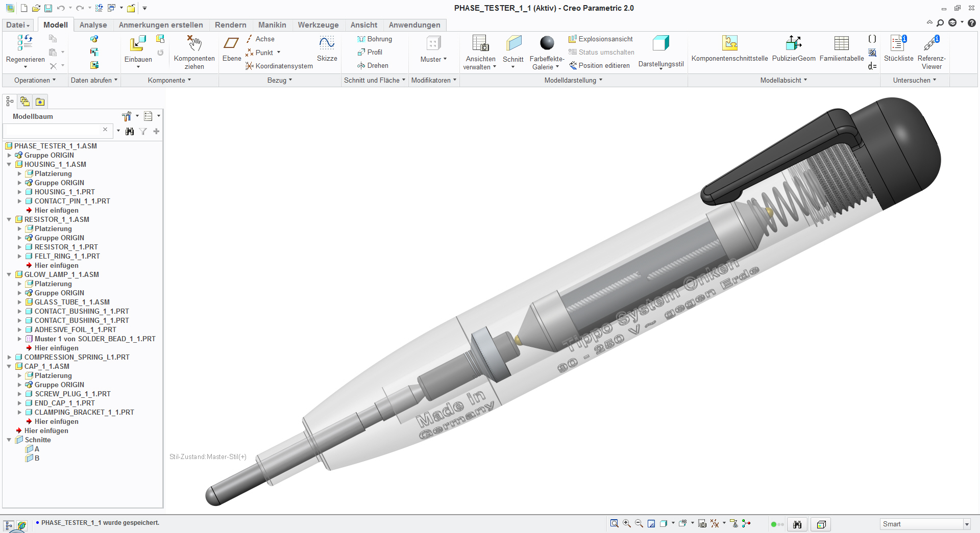Click the binoculars find icon in status bar
This screenshot has height=533, width=980.
(x=797, y=524)
